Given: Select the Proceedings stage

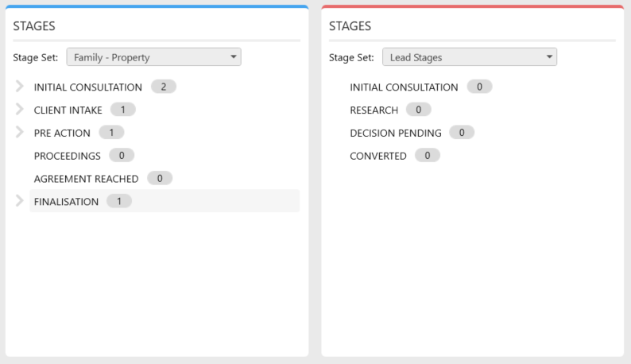Looking at the screenshot, I should tap(68, 156).
